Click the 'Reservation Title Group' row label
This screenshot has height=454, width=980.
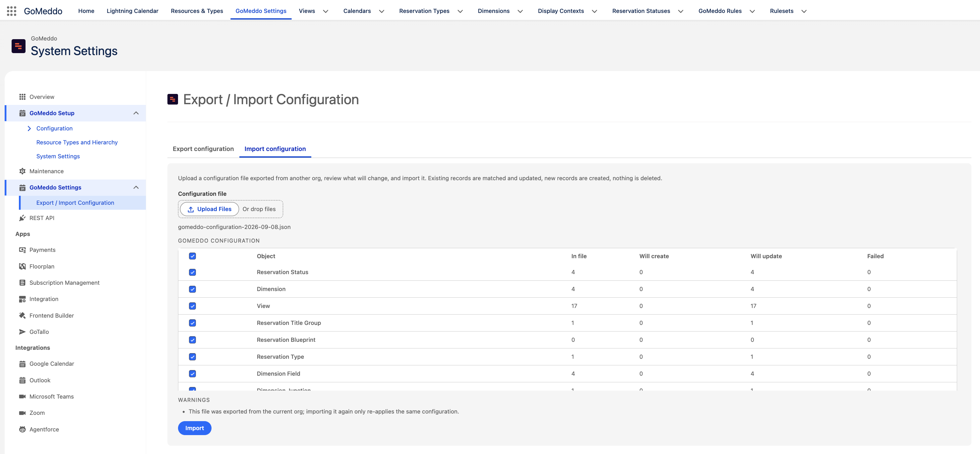pos(289,323)
